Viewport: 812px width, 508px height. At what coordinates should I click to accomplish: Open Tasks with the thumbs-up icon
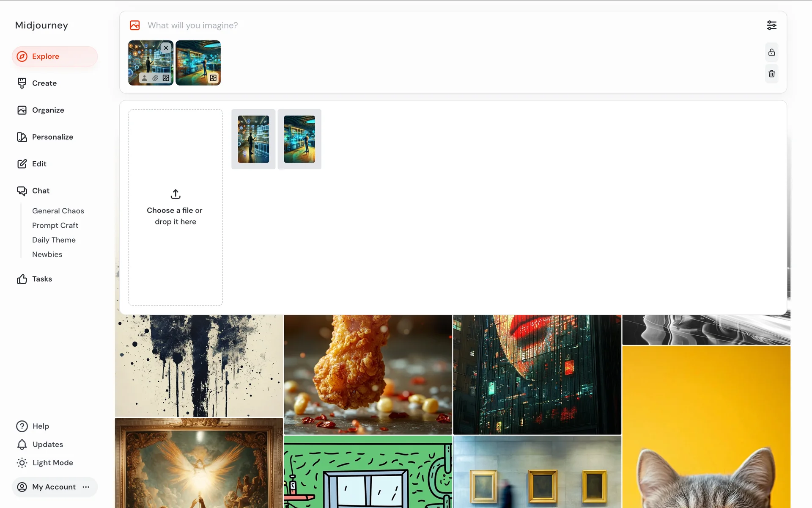(x=41, y=279)
